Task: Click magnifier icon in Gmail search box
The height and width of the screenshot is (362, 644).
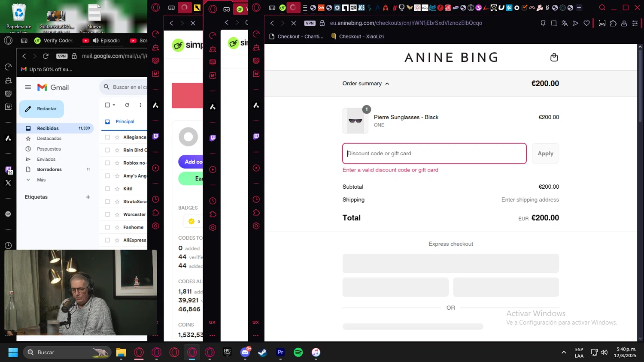Action: 106,87
